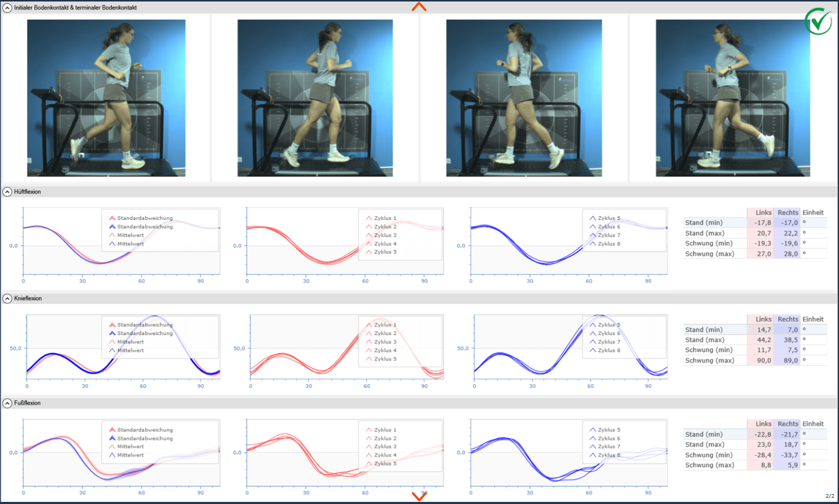Image resolution: width=839 pixels, height=504 pixels.
Task: Toggle Zyklus 5 in blue Fußflexion legend
Action: (x=609, y=430)
